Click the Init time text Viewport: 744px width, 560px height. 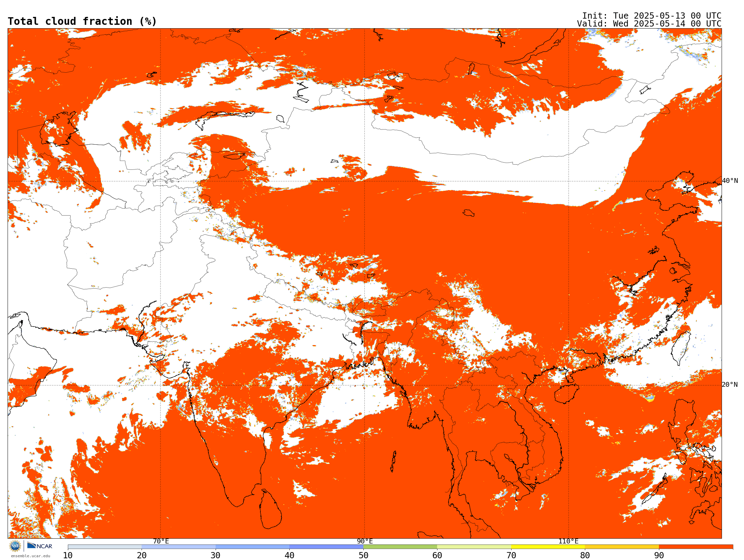pyautogui.click(x=651, y=16)
